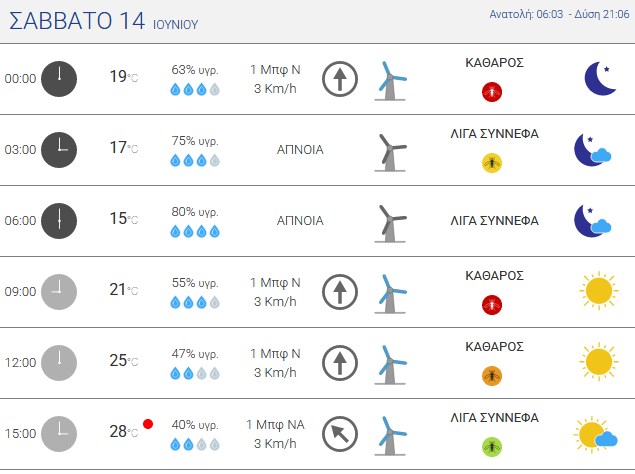
Task: Click the dark clock icon at 03:00
Action: click(59, 150)
